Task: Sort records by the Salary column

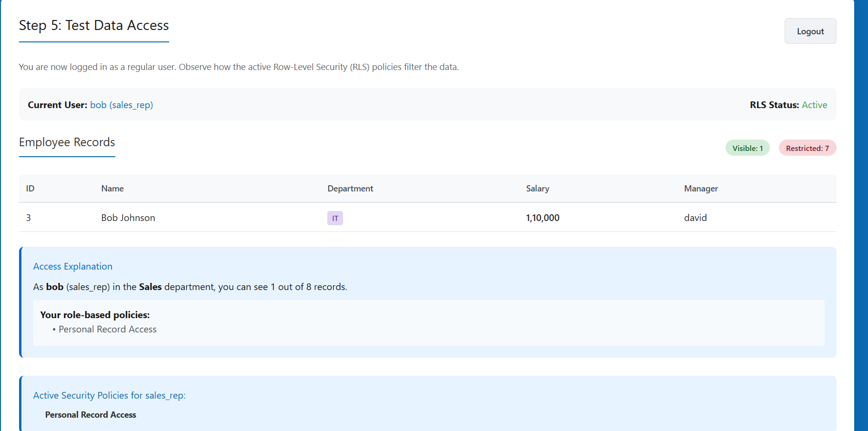Action: click(537, 189)
